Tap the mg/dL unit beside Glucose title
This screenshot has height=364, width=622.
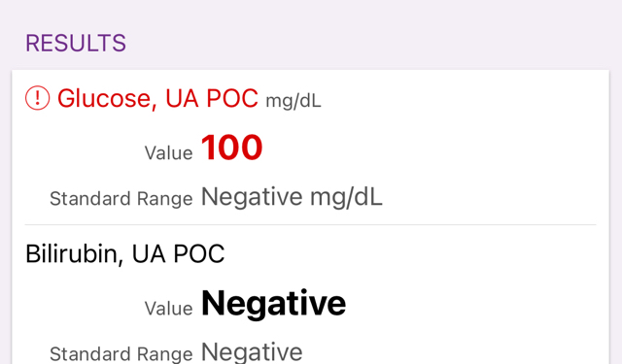[294, 101]
